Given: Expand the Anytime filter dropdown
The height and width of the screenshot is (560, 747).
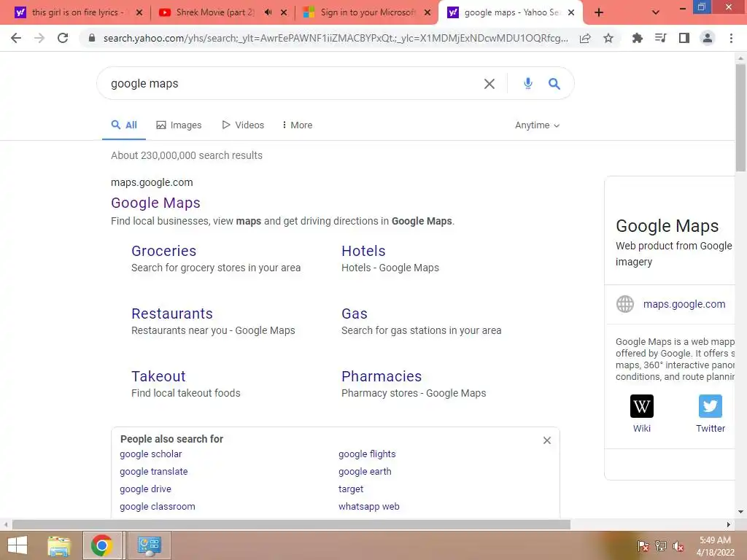Looking at the screenshot, I should pos(537,125).
